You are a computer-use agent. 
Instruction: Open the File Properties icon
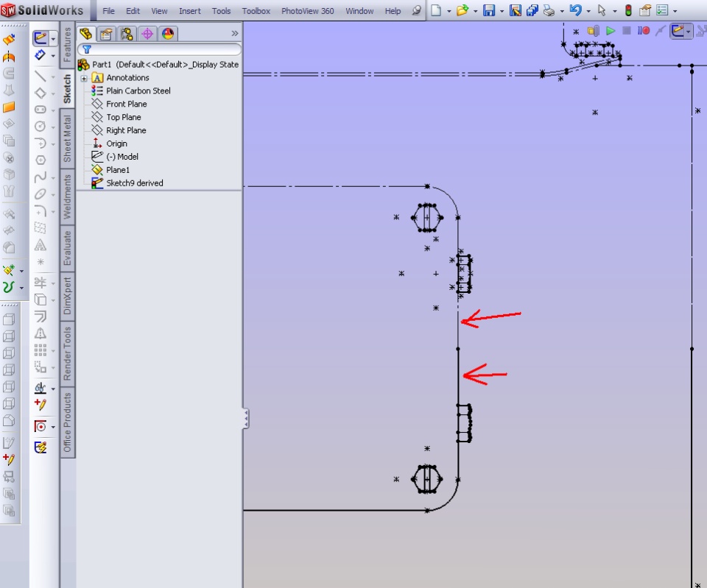[645, 10]
